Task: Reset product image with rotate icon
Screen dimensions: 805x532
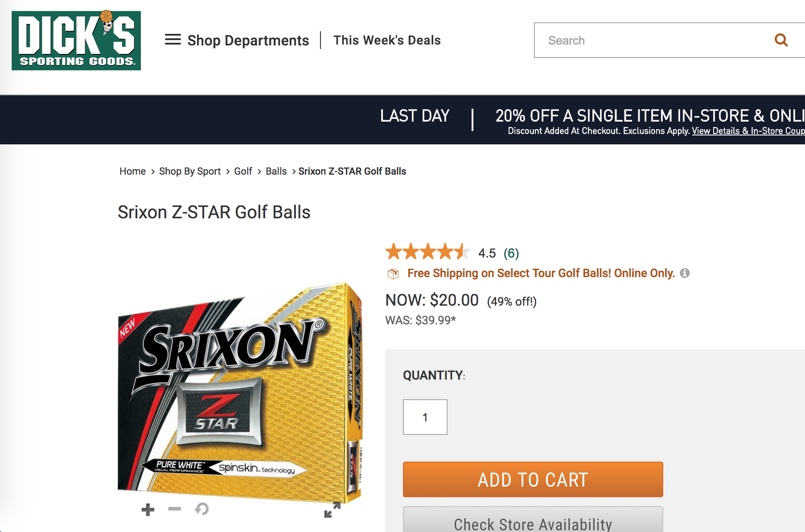Action: [201, 509]
